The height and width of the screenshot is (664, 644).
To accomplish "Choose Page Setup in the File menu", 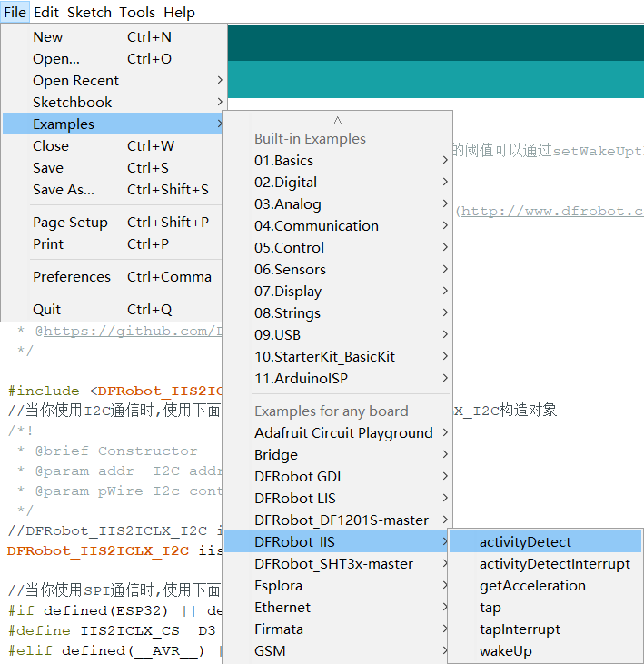I will 113,222.
